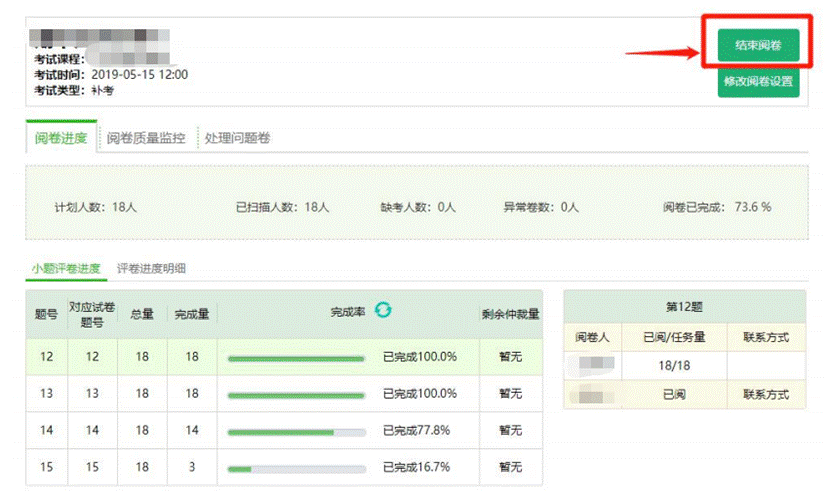The height and width of the screenshot is (498, 830).
Task: Select the 小题评卷进度 sub-tab
Action: 65,268
